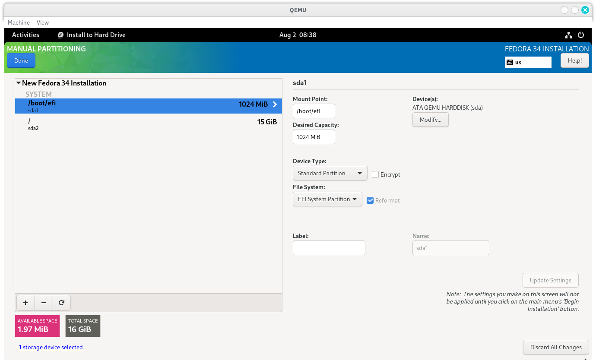Open the Install to Hard Drive app menu
The height and width of the screenshot is (364, 596).
pyautogui.click(x=92, y=35)
